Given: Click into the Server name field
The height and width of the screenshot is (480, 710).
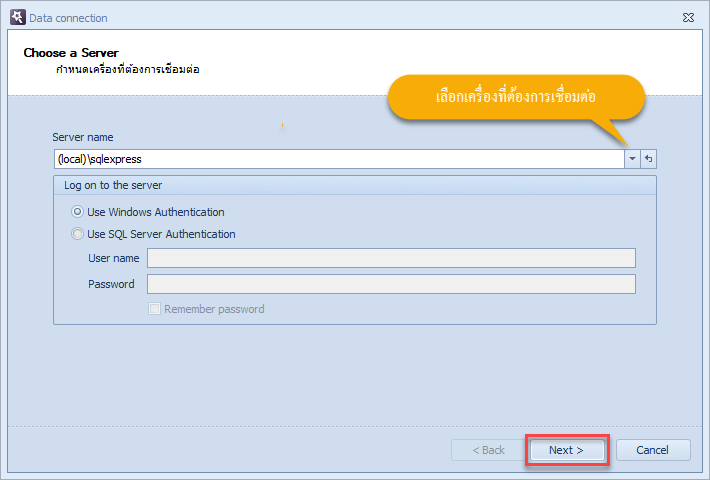Looking at the screenshot, I should [x=339, y=159].
